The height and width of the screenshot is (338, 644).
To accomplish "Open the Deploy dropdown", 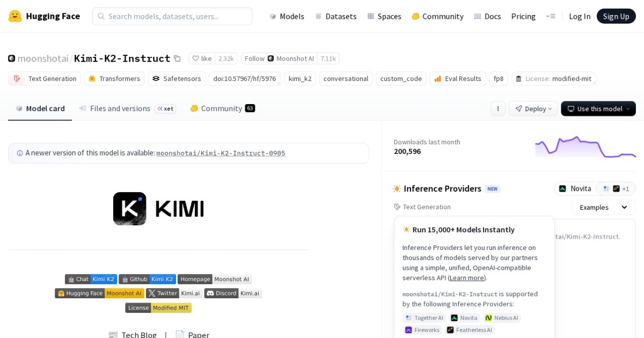I will click(x=532, y=108).
